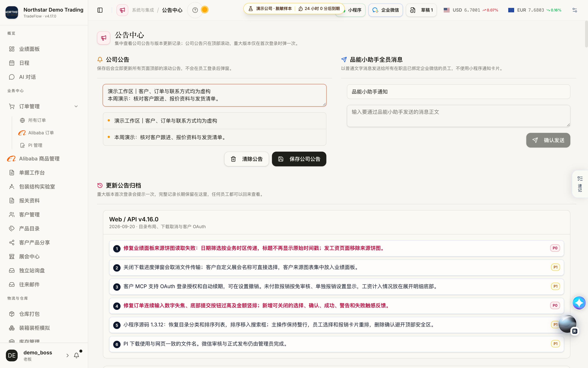This screenshot has height=368, width=588.
Task: Click the 更新公告归档 history icon
Action: click(100, 185)
